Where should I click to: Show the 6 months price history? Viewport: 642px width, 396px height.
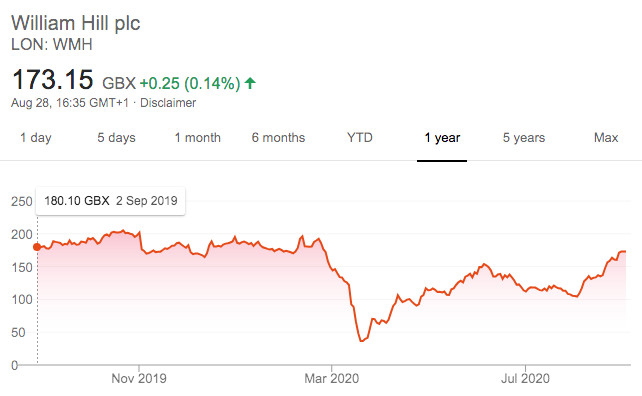tap(278, 138)
